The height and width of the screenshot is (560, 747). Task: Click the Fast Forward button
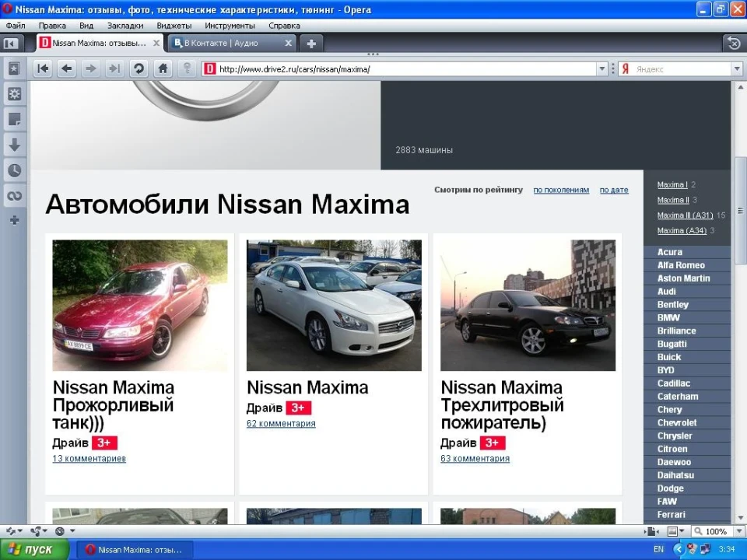(x=114, y=69)
